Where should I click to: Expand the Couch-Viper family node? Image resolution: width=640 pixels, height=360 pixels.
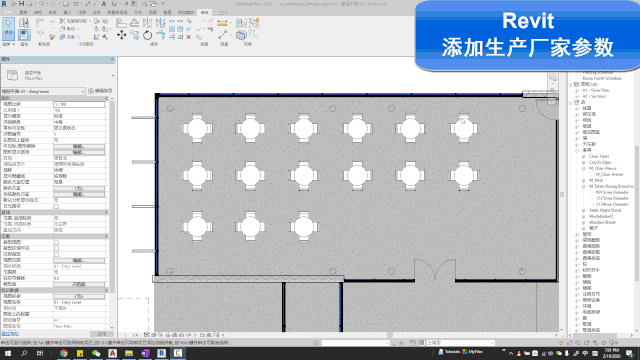tap(583, 162)
